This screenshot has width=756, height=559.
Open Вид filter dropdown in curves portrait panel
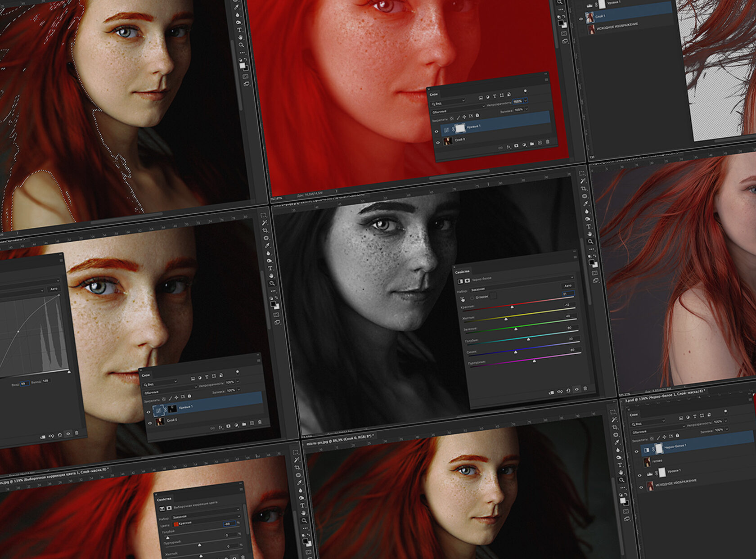(x=160, y=383)
